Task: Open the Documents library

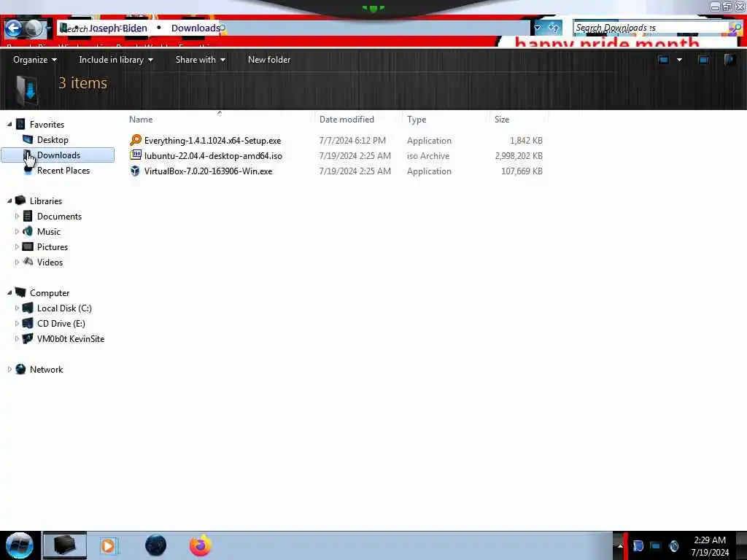Action: click(59, 216)
